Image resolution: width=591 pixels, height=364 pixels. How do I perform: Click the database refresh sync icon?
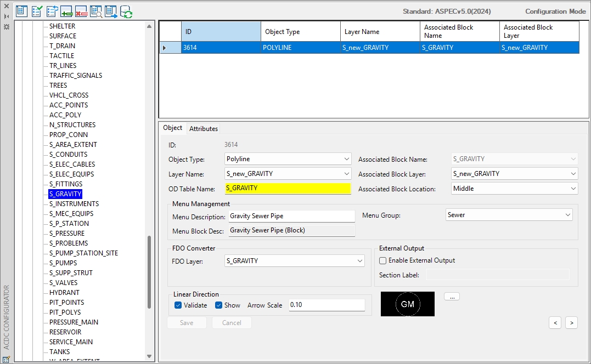click(x=126, y=12)
